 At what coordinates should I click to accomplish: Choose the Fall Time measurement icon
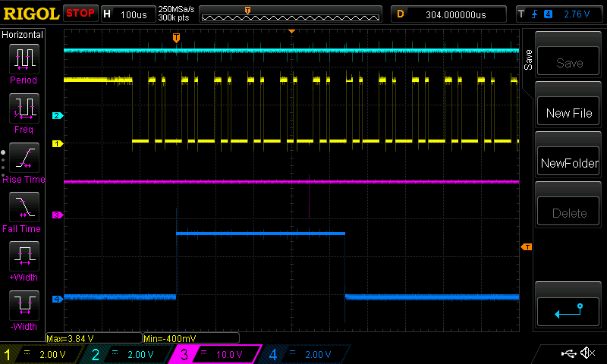click(24, 206)
